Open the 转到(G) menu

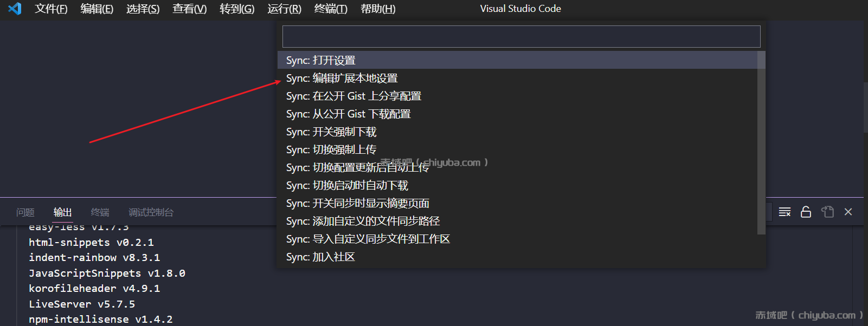coord(237,9)
